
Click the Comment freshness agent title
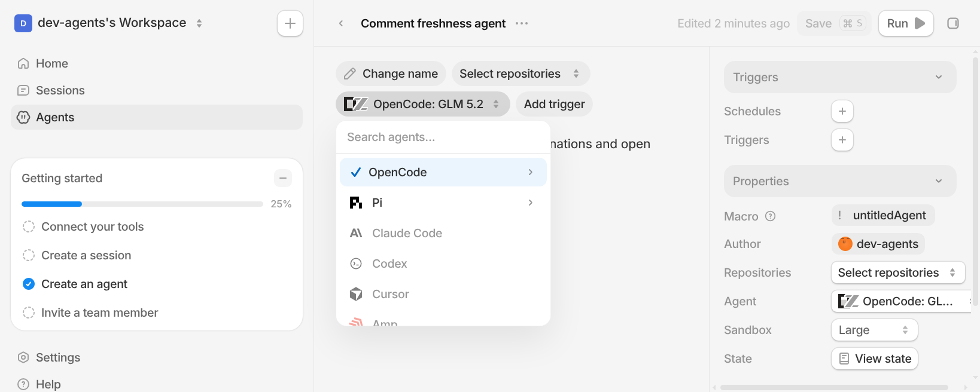(x=433, y=23)
